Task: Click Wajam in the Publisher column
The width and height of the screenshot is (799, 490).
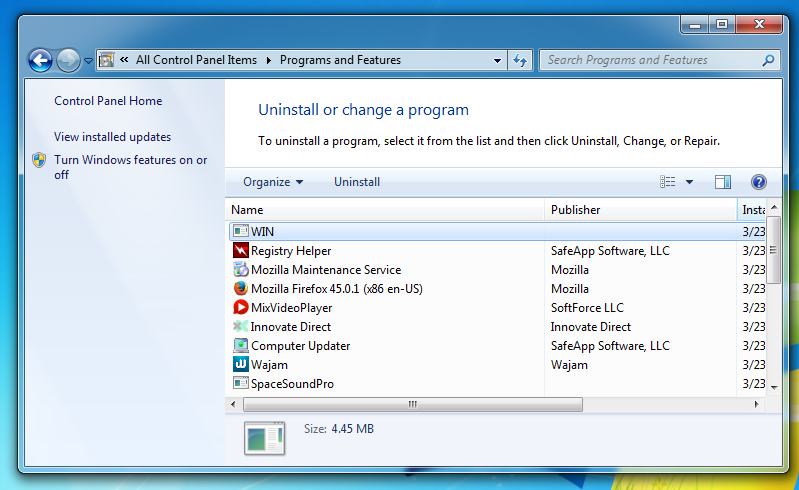Action: 569,365
